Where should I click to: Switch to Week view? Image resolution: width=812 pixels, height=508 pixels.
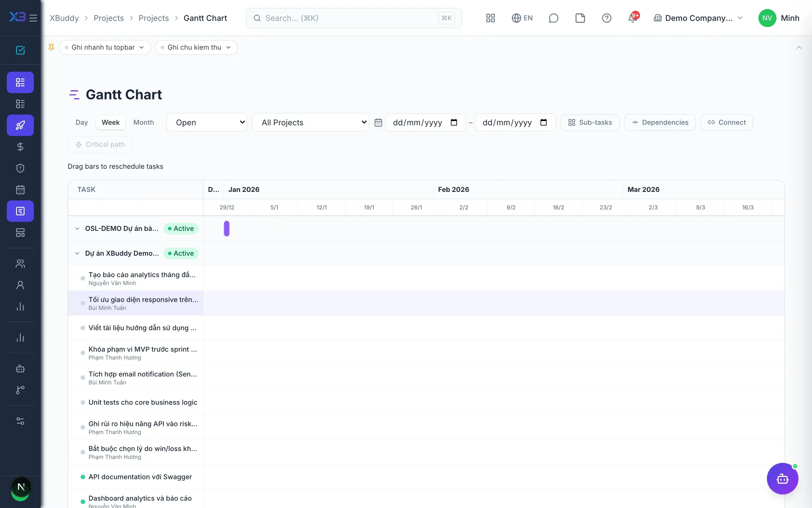pyautogui.click(x=111, y=123)
